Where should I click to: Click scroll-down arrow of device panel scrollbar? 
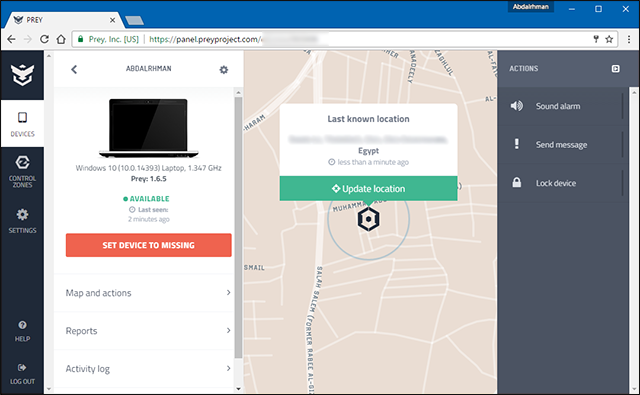[238, 389]
